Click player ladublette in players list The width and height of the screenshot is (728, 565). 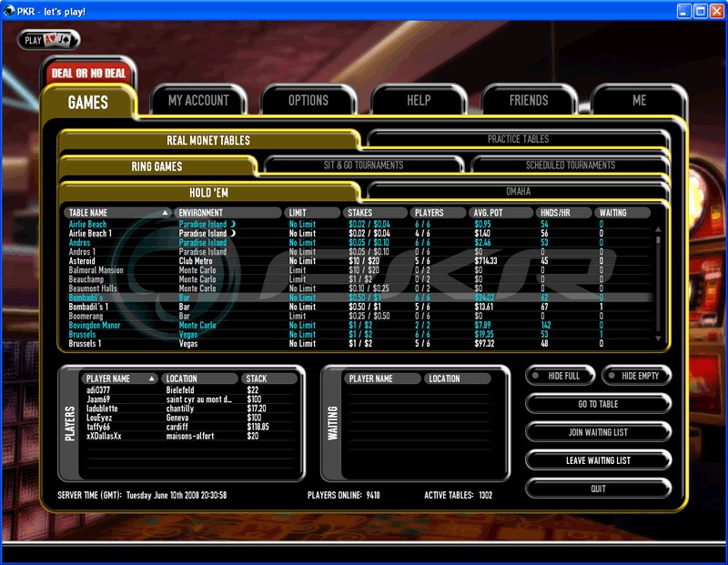coord(102,409)
